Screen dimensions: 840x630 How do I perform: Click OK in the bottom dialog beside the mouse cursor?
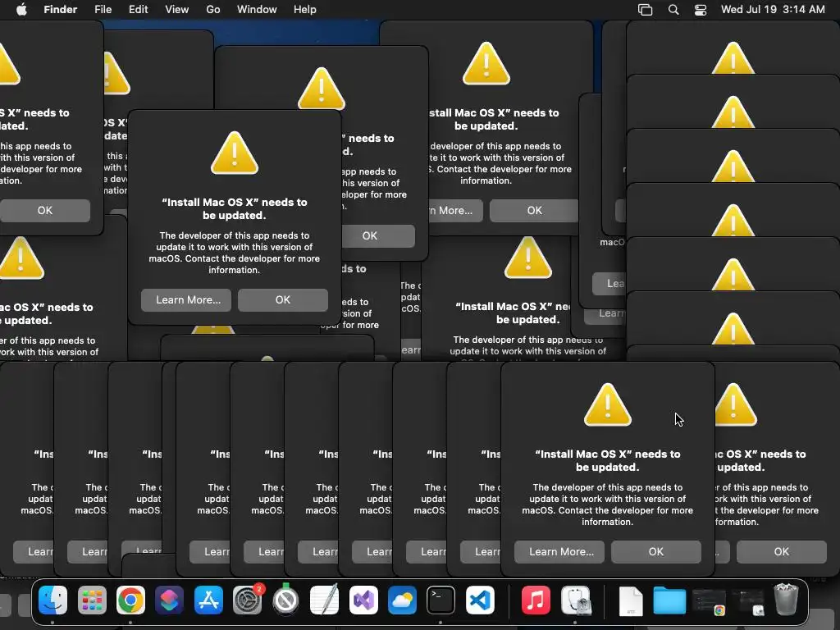[655, 552]
